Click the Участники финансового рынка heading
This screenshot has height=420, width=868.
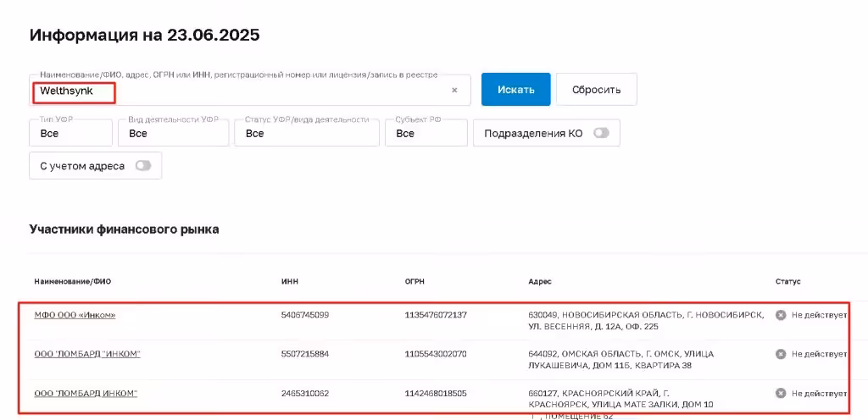click(x=124, y=229)
